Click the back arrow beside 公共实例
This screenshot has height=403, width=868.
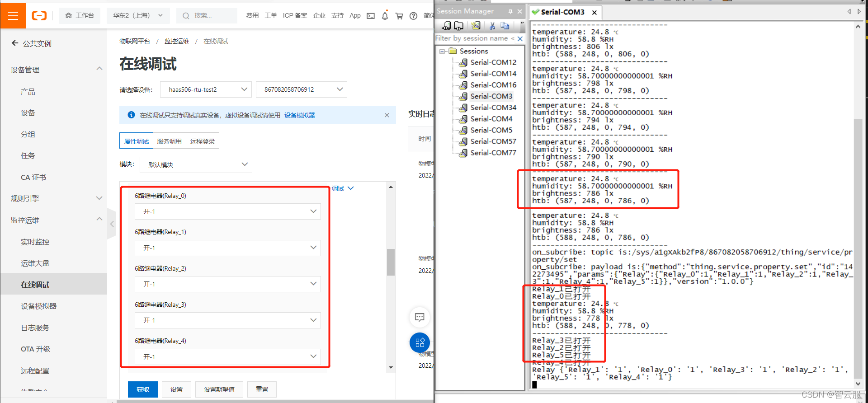pyautogui.click(x=15, y=43)
